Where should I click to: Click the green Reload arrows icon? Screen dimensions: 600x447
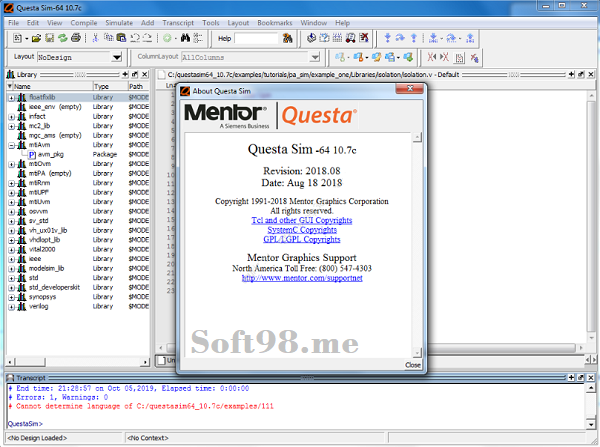pos(63,38)
